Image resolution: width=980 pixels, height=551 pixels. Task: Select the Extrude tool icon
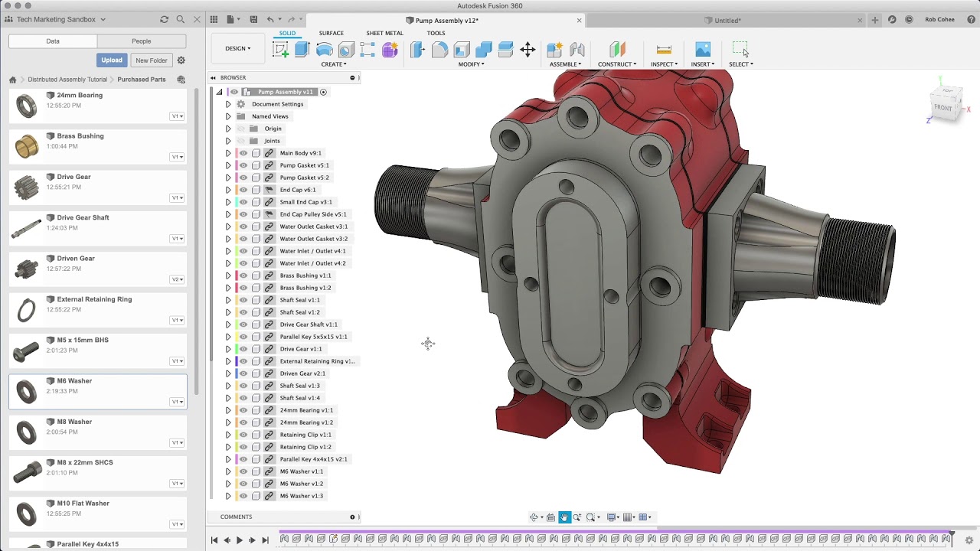pos(302,50)
